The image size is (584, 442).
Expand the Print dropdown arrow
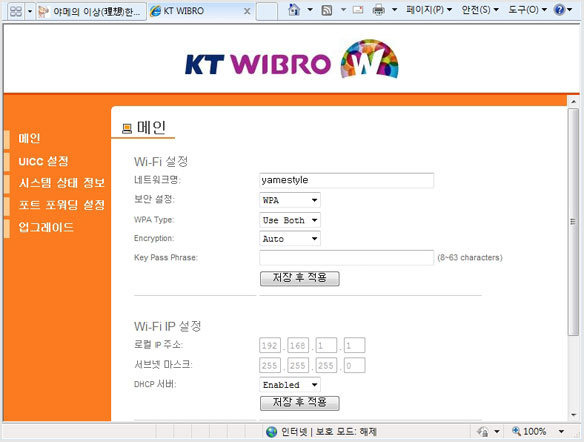[x=394, y=10]
